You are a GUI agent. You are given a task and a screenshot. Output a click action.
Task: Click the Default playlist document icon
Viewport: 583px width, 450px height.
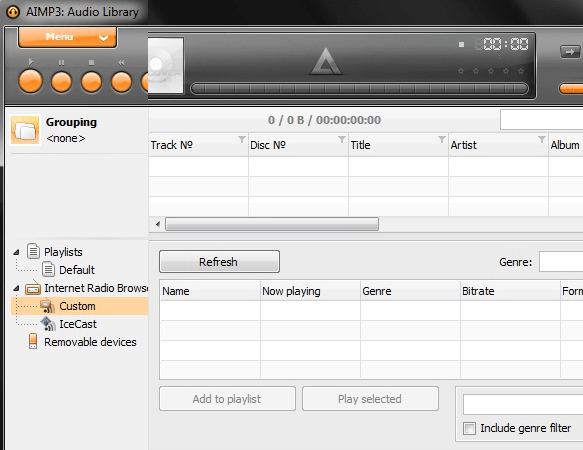(x=48, y=269)
